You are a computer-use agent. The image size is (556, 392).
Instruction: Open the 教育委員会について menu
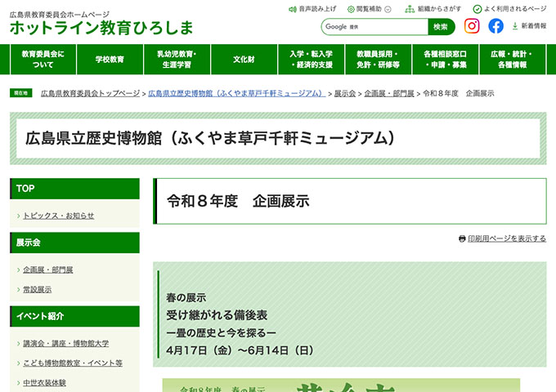[x=43, y=60]
